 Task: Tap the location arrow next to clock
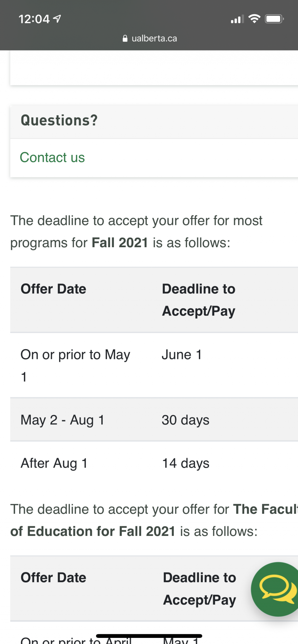[x=57, y=19]
